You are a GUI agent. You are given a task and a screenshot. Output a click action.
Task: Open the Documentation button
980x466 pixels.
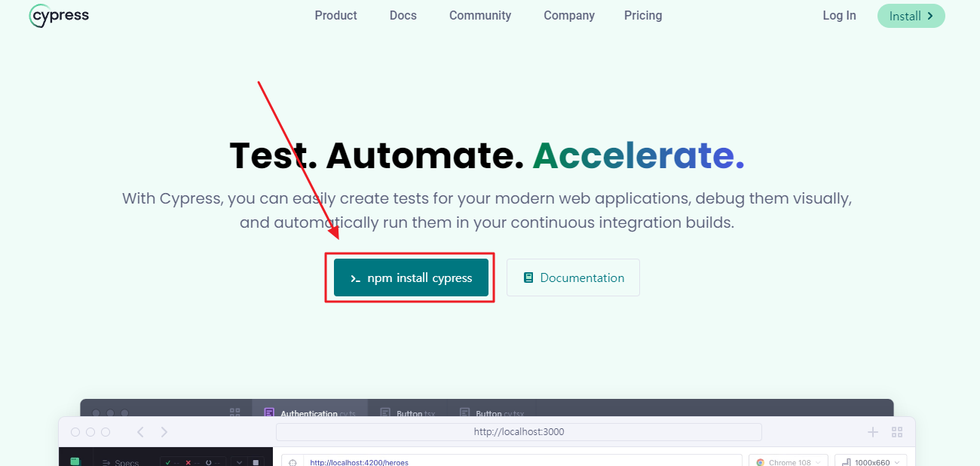click(x=573, y=277)
